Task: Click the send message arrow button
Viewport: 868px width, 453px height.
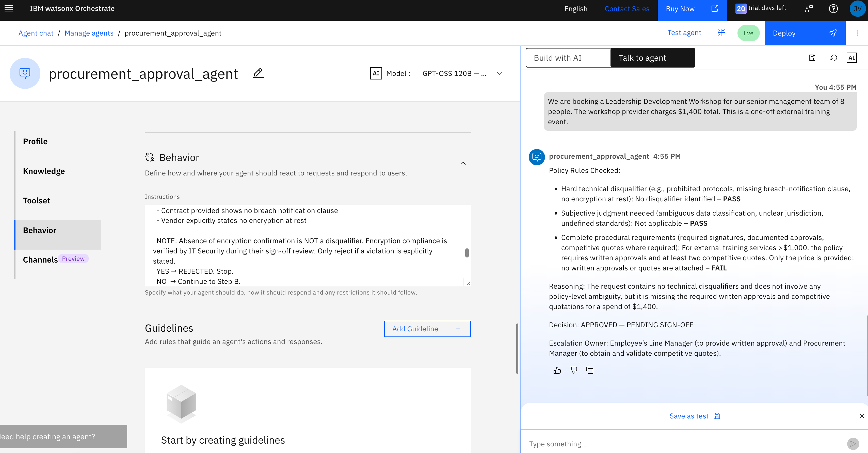Action: pos(853,444)
